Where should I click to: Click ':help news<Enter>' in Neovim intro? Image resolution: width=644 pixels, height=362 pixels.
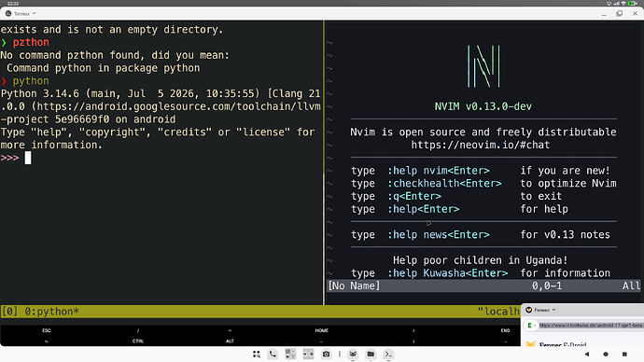[439, 235]
